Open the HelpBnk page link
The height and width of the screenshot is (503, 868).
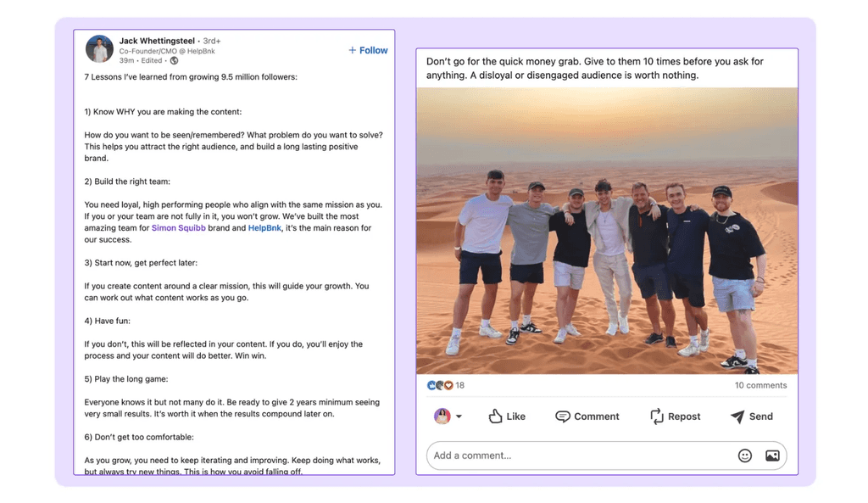coord(264,228)
